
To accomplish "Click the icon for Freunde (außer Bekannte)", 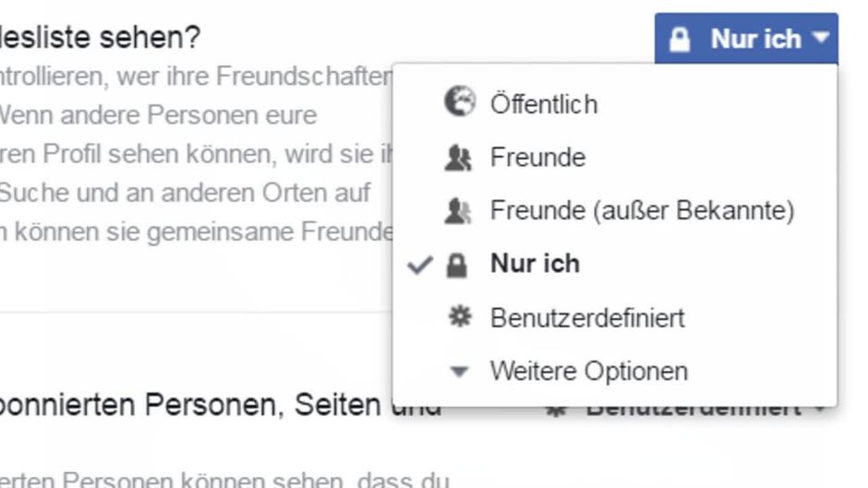I will pyautogui.click(x=458, y=211).
